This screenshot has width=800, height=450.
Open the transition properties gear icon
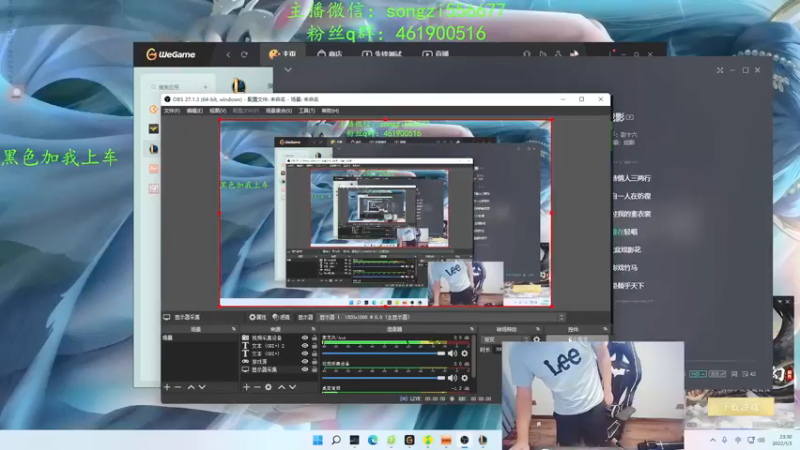536,339
